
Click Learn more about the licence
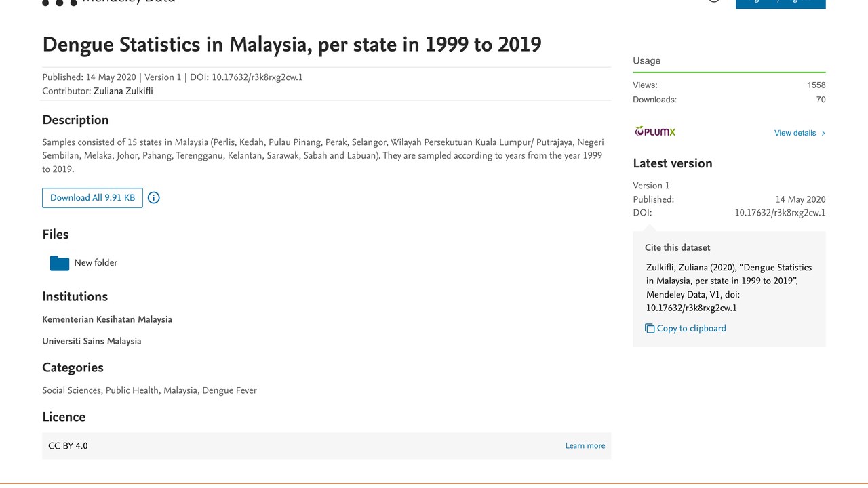(x=585, y=446)
